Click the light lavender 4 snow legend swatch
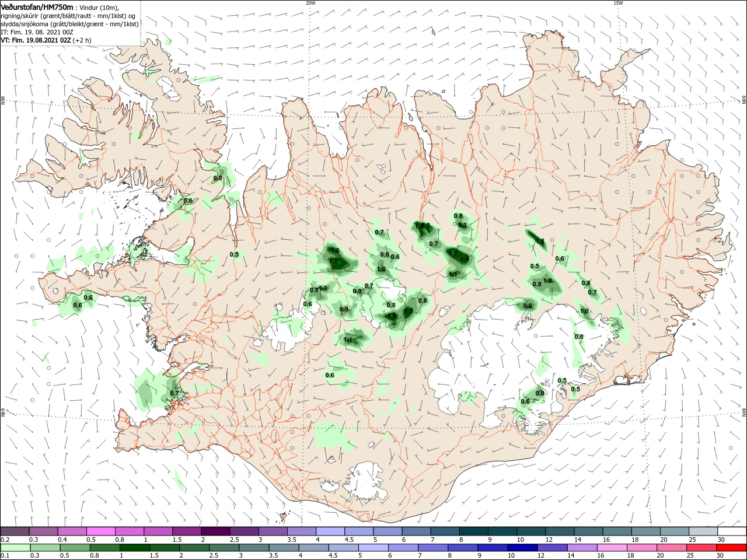Viewport: 747px width, 560px height. (330, 531)
